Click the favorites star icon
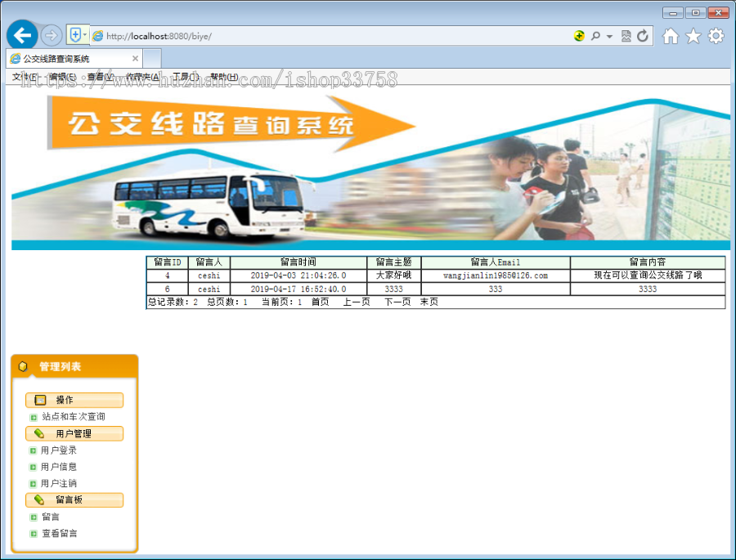 (692, 36)
